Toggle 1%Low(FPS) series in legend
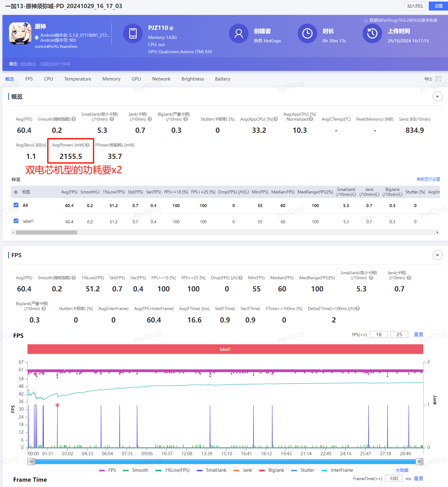Screen dimensions: 448x487 point(172,470)
